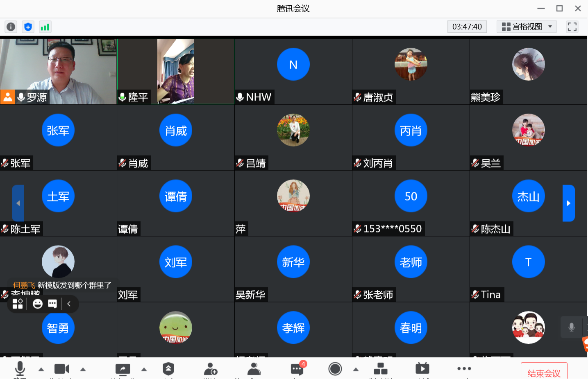Toggle the microphone mute in bottom toolbar
This screenshot has height=379, width=588.
tap(20, 369)
